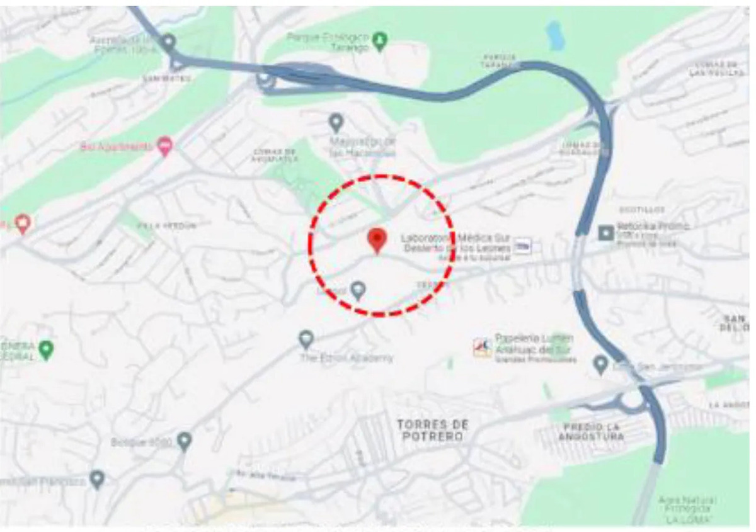
Task: Click the green pin at the left edge
Action: [45, 350]
